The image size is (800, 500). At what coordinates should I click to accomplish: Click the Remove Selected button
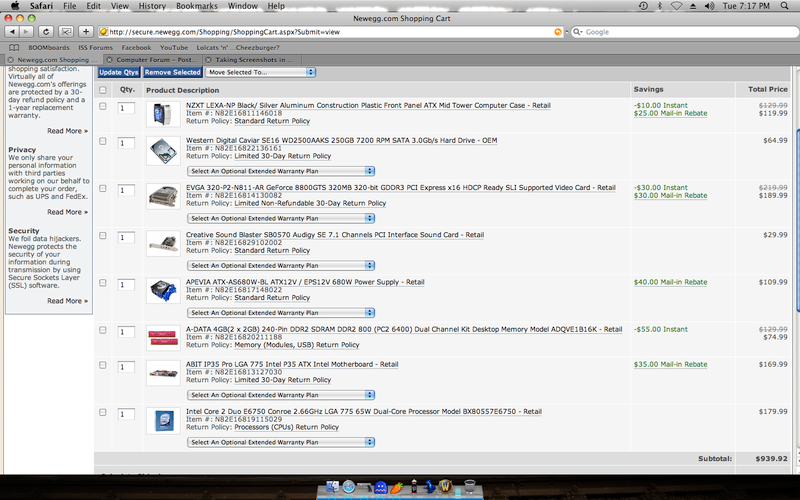(x=172, y=72)
